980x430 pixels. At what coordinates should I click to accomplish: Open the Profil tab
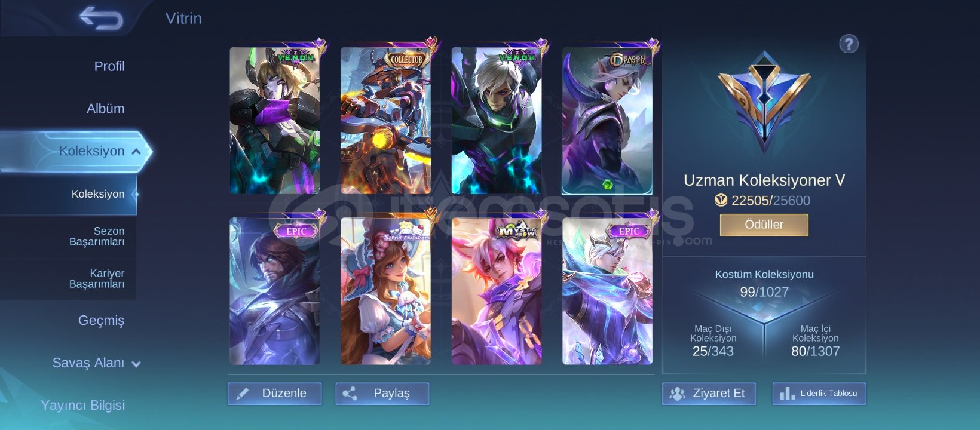tap(109, 66)
